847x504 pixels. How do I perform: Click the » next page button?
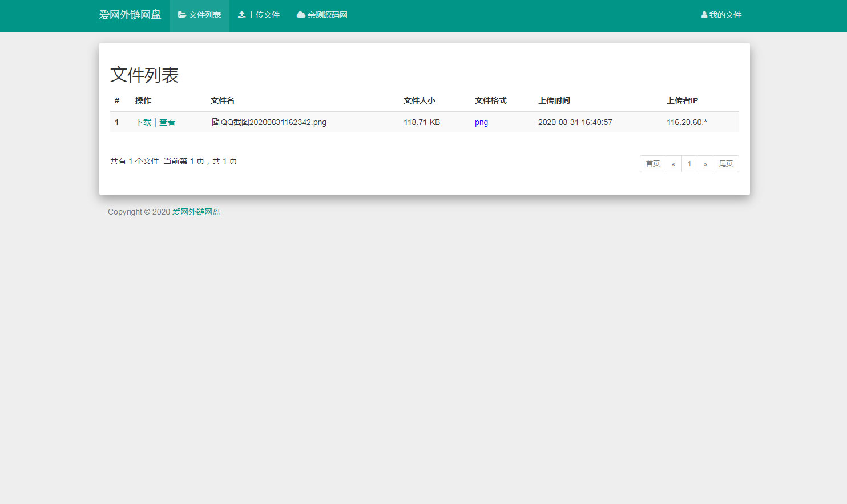coord(705,164)
